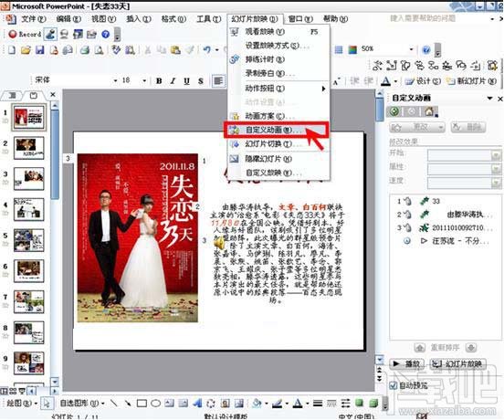Screen dimensions: 504x420
Task: Select slide 5 thumbnail
Action: (29, 240)
